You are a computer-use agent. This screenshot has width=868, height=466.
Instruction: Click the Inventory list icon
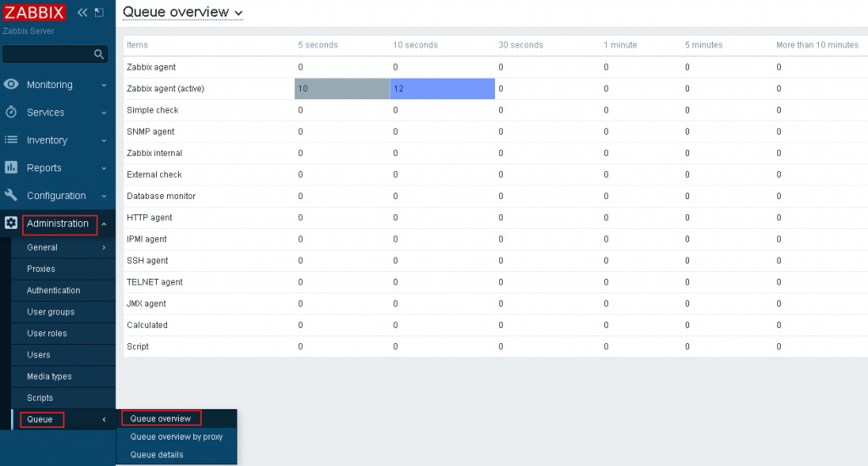pos(11,140)
